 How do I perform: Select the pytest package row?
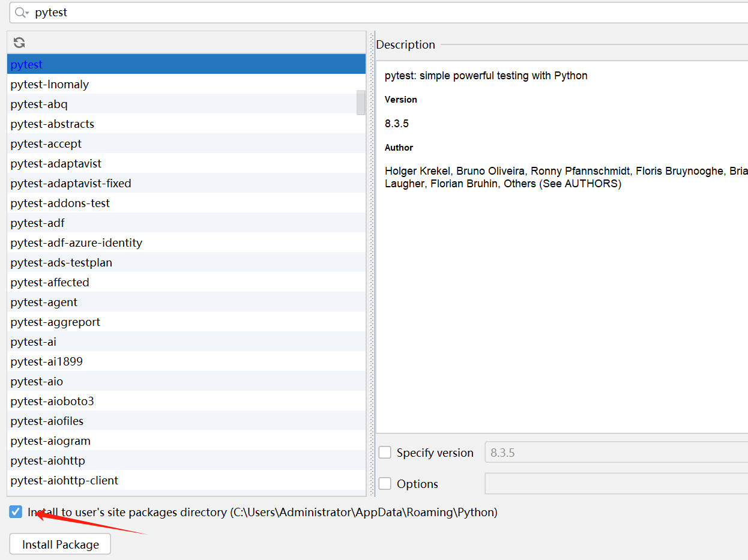tap(186, 64)
